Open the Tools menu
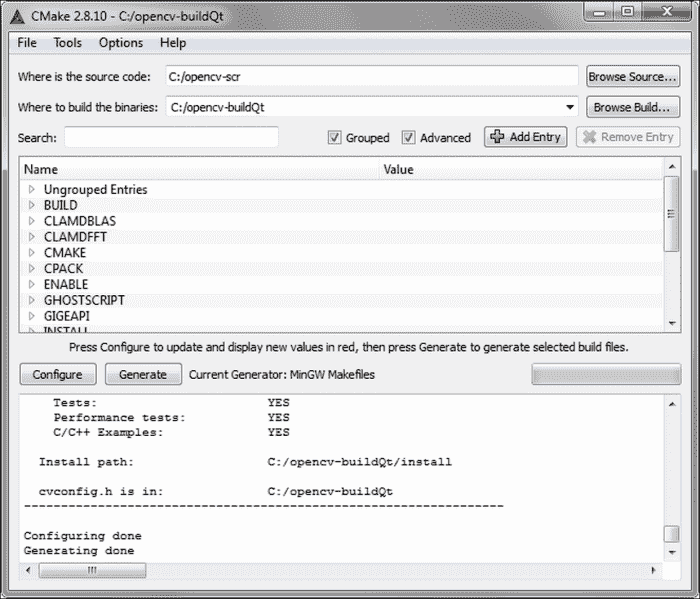700x599 pixels. click(x=67, y=43)
